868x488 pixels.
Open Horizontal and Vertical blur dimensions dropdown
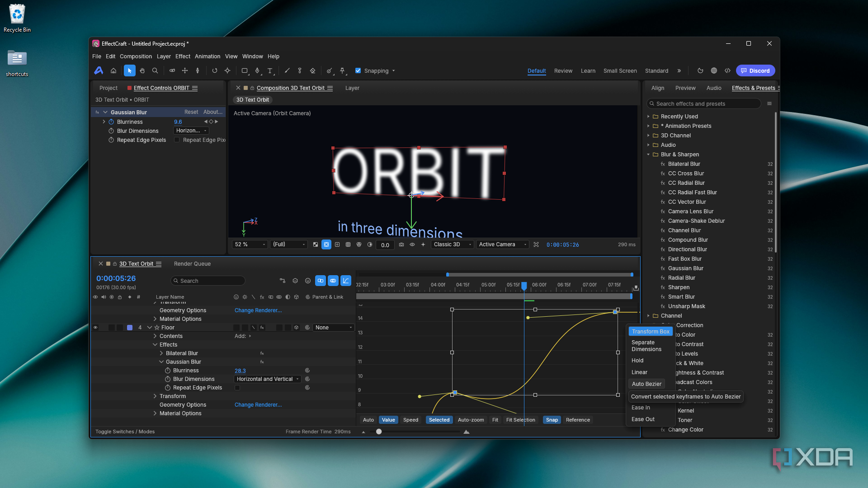[268, 379]
